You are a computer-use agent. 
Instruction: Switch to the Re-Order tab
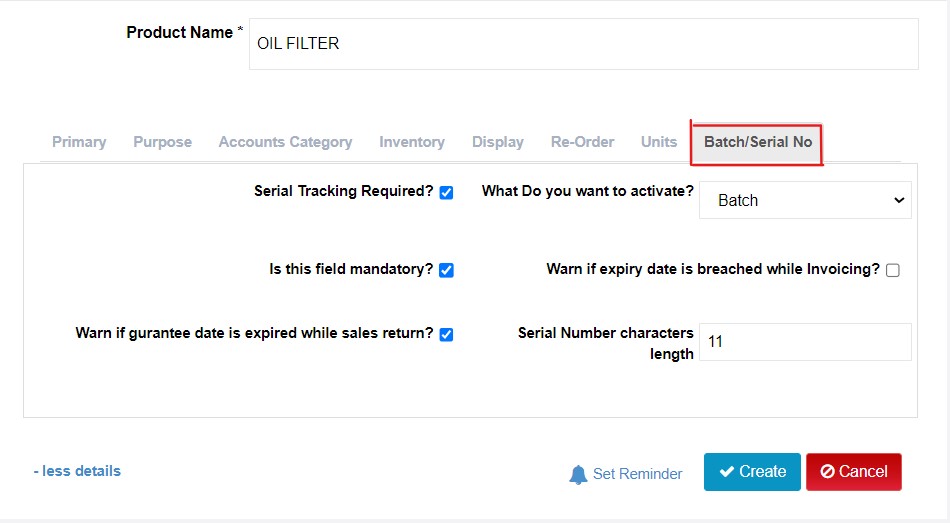click(582, 142)
